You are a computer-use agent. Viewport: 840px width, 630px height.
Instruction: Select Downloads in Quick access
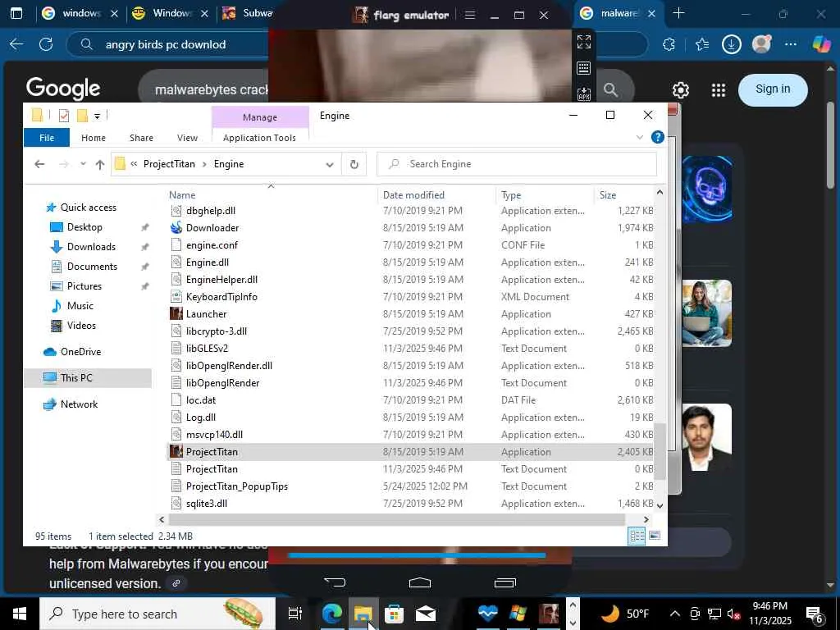(x=92, y=246)
